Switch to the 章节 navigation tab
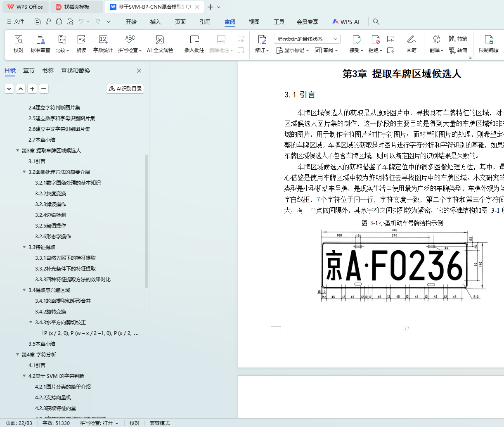The width and height of the screenshot is (504, 427). click(x=29, y=71)
